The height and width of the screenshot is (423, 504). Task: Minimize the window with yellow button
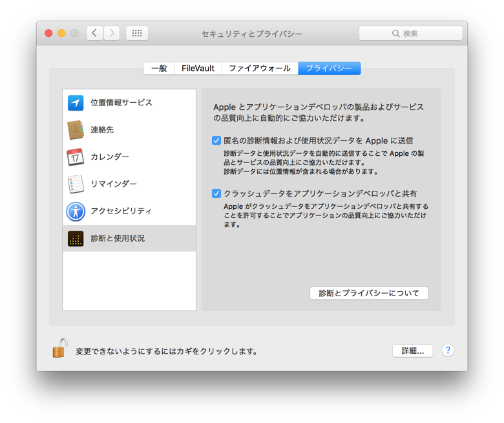point(61,33)
